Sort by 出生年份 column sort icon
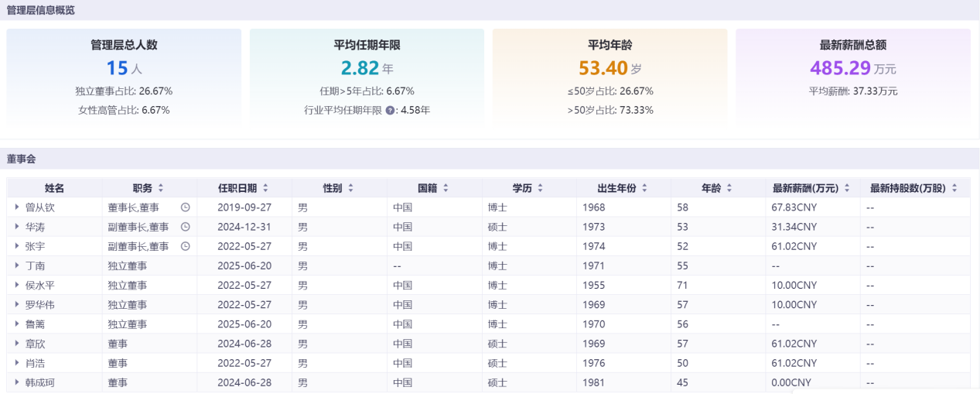980x394 pixels. click(644, 188)
